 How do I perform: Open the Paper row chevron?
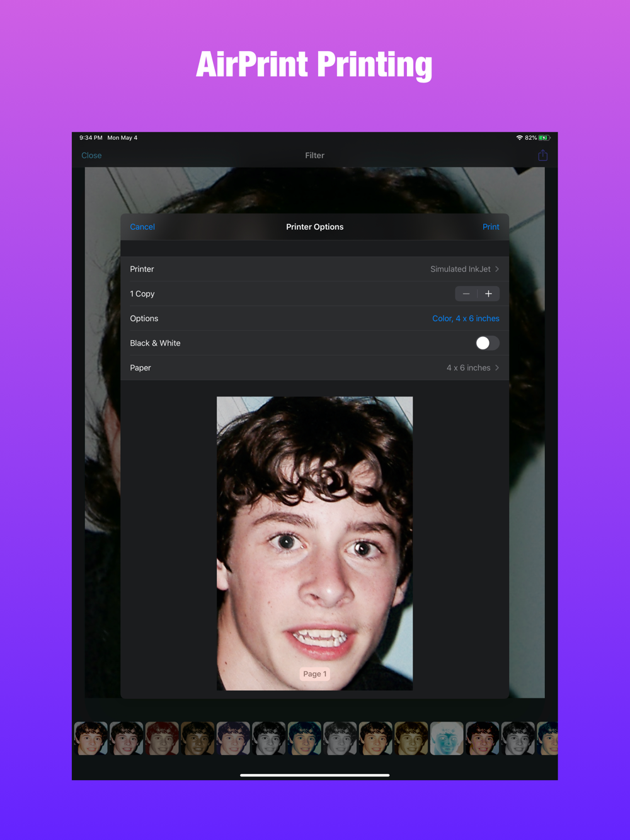[x=497, y=368]
